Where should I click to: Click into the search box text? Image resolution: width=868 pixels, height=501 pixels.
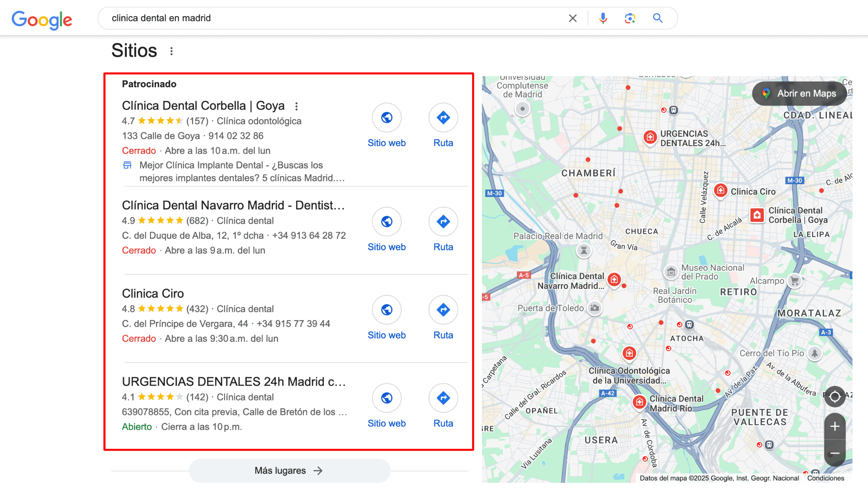pyautogui.click(x=161, y=18)
